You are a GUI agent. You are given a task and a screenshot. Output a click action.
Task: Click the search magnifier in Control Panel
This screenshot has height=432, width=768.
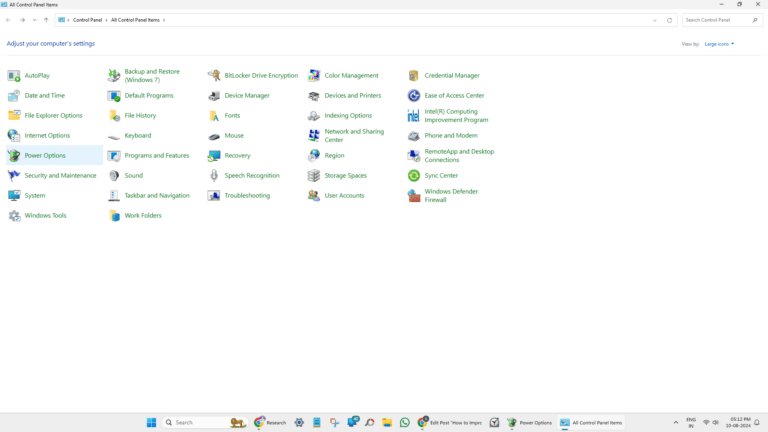coord(755,20)
